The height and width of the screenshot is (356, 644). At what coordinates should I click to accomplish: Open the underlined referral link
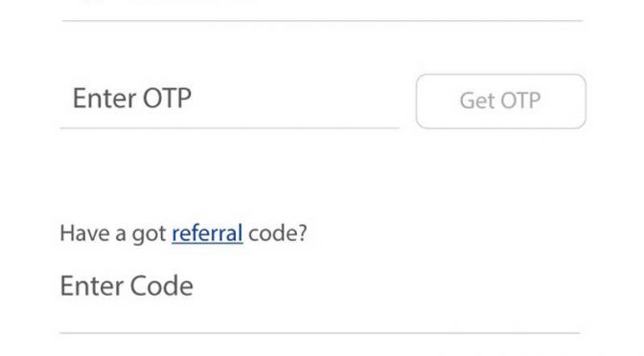[207, 234]
